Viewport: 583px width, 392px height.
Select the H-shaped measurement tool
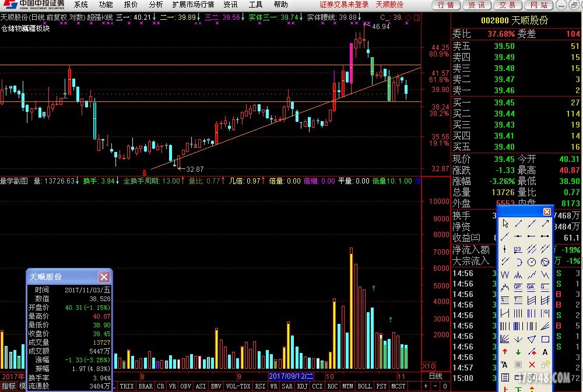click(505, 313)
